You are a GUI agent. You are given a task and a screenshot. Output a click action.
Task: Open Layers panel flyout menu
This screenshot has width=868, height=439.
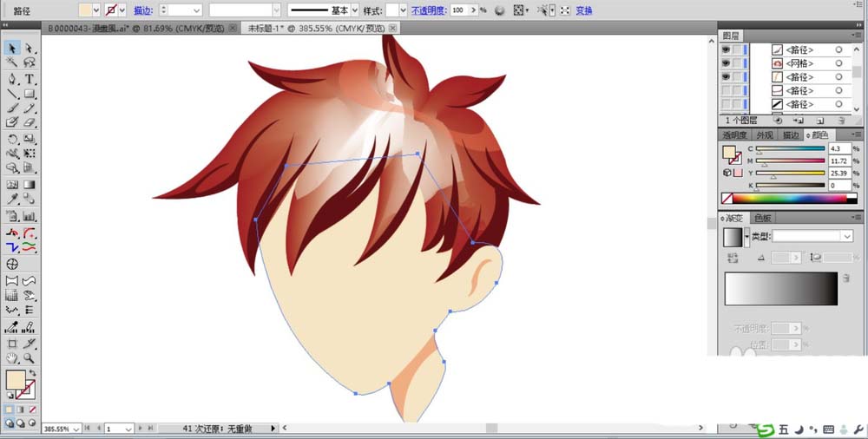click(x=857, y=36)
